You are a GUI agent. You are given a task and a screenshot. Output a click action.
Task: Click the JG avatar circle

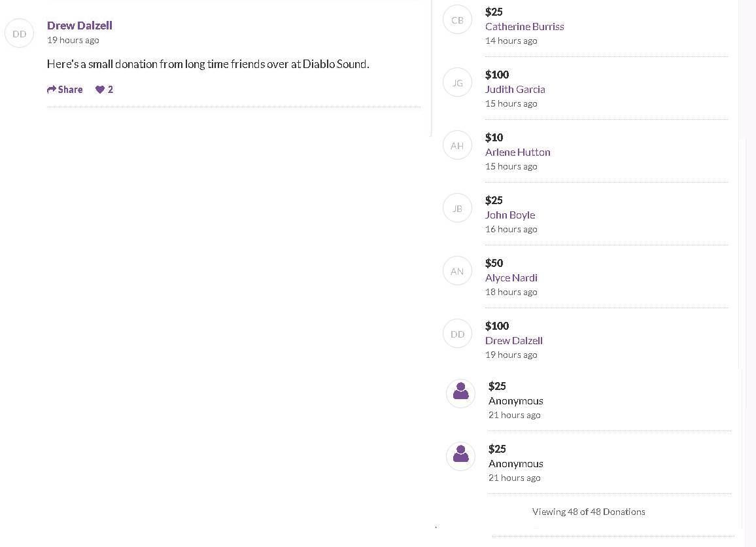pos(457,82)
